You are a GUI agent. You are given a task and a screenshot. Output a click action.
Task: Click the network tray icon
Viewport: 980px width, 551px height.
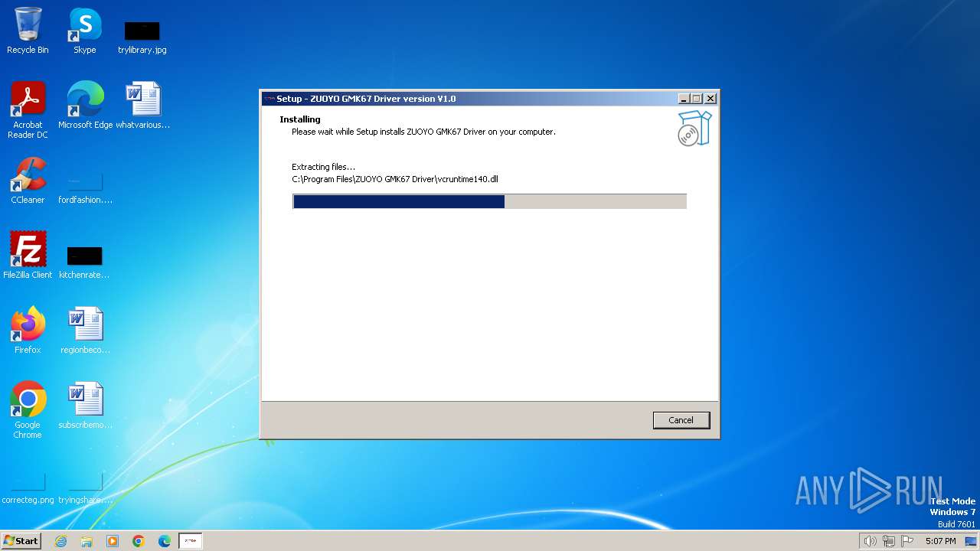[889, 541]
